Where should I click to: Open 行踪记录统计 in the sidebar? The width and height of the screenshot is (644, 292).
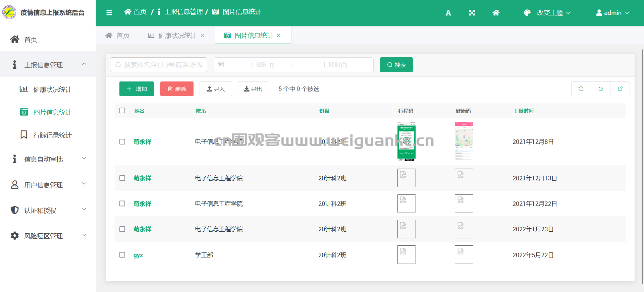[x=48, y=135]
